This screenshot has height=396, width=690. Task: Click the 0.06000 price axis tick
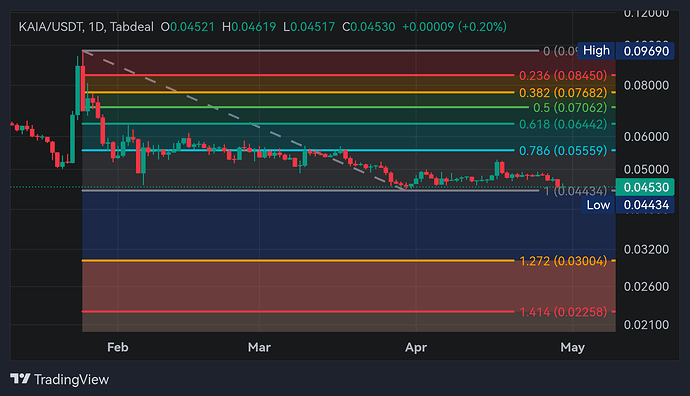pyautogui.click(x=646, y=137)
